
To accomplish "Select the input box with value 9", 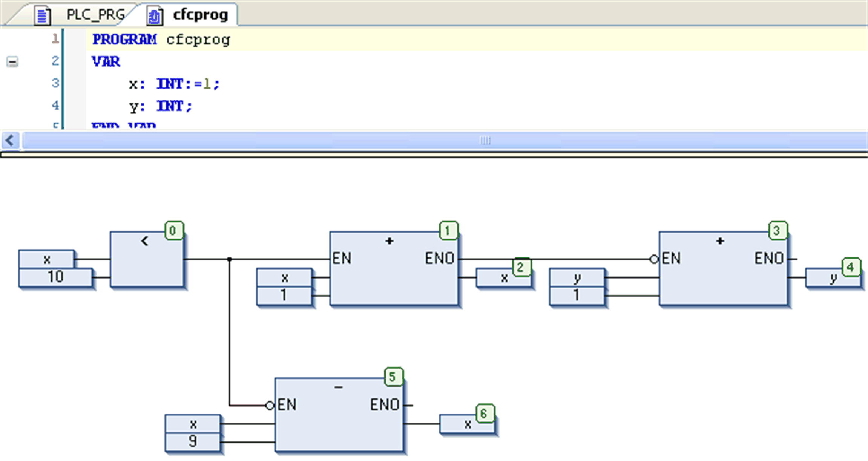I will click(193, 441).
